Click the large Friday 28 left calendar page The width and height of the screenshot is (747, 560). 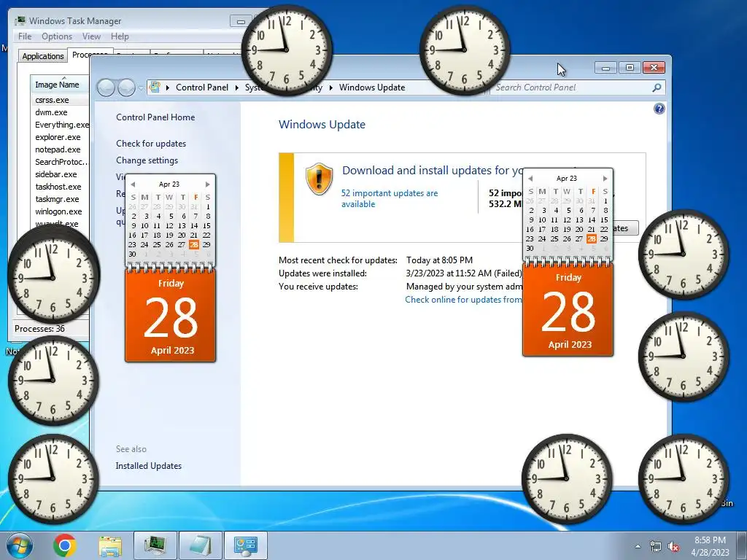pyautogui.click(x=171, y=316)
